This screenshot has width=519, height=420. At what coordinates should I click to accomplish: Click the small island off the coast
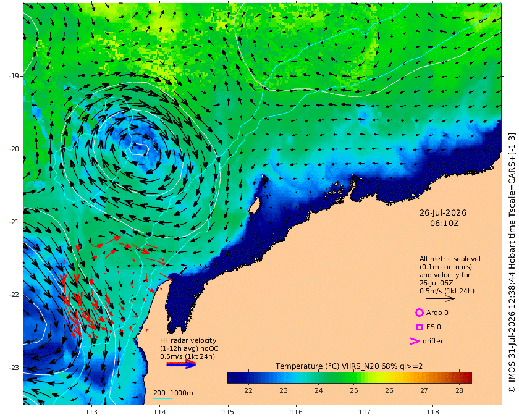pyautogui.click(x=254, y=206)
